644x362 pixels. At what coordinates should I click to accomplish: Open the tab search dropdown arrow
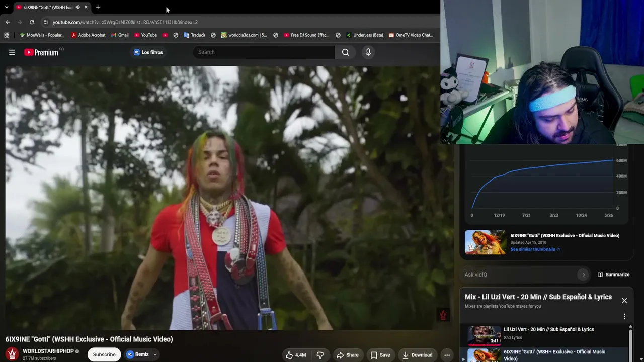(7, 7)
